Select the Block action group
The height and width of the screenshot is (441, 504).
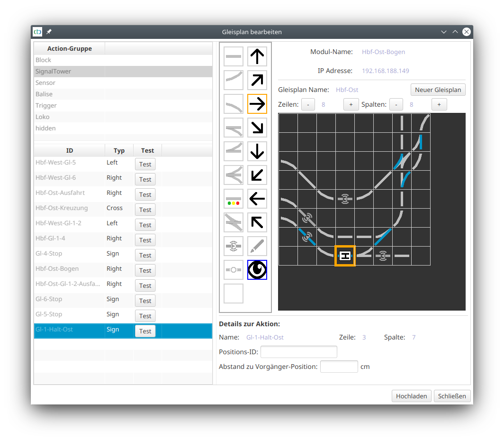click(x=44, y=60)
